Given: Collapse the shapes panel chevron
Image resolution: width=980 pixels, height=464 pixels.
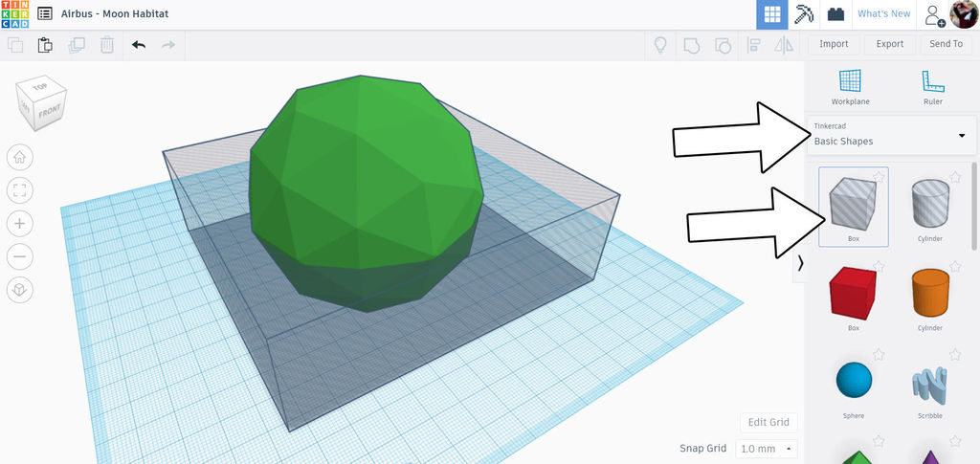Looking at the screenshot, I should (x=800, y=263).
